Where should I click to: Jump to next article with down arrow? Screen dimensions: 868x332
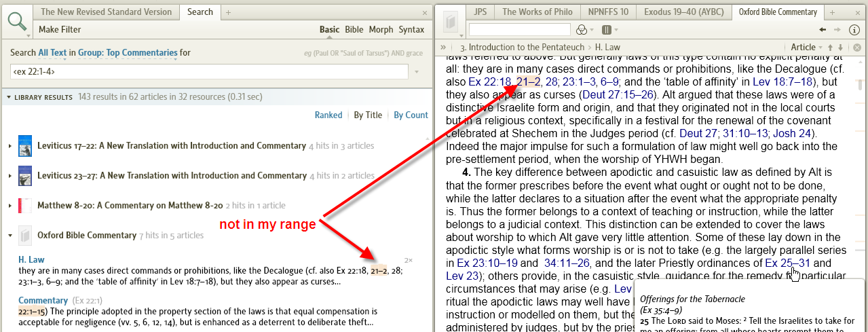click(x=840, y=48)
